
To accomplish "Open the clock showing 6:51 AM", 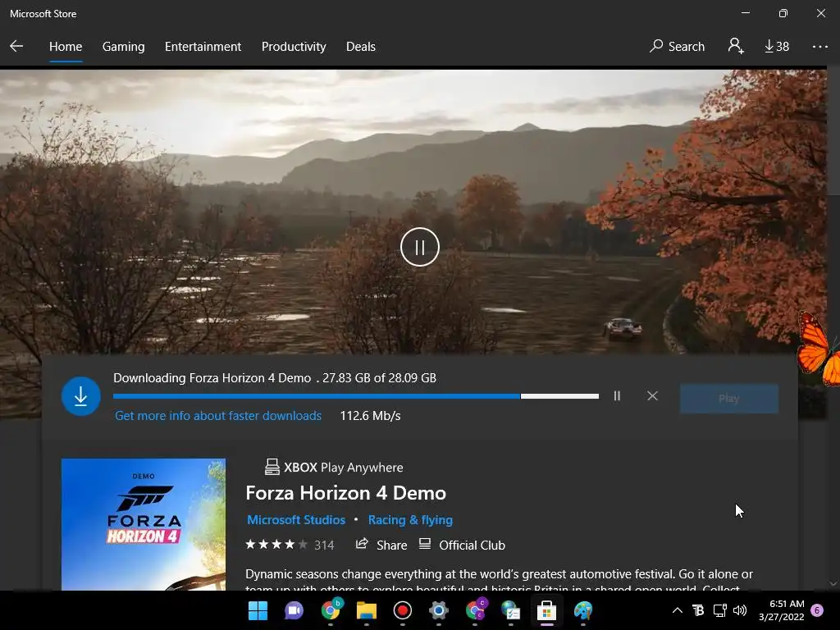I will click(x=782, y=610).
